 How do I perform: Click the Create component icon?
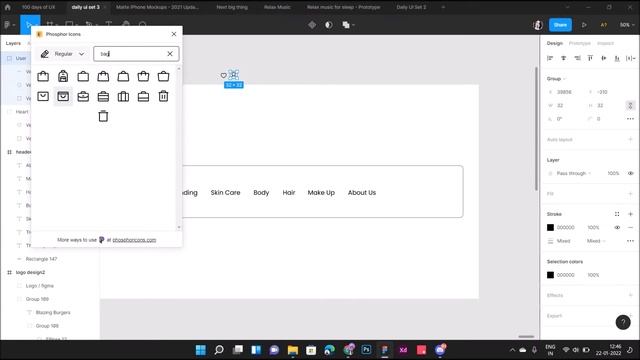[x=312, y=25]
